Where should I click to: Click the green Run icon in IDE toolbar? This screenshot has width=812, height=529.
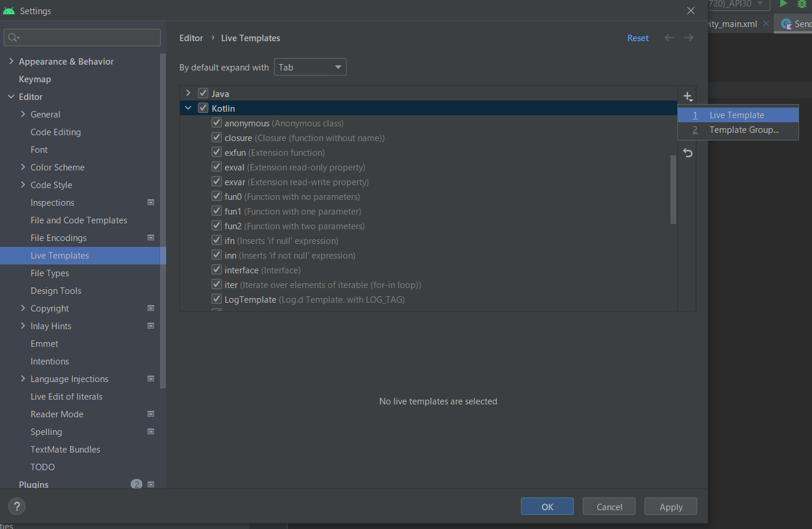783,4
